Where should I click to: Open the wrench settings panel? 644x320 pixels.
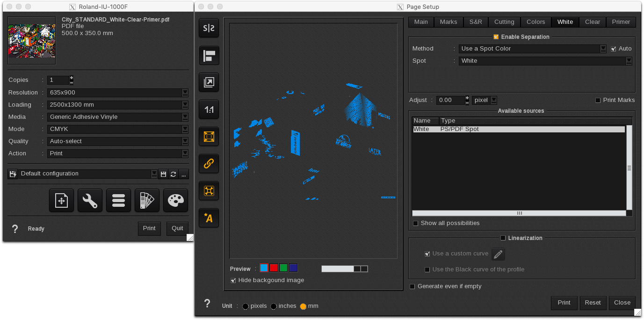click(90, 200)
